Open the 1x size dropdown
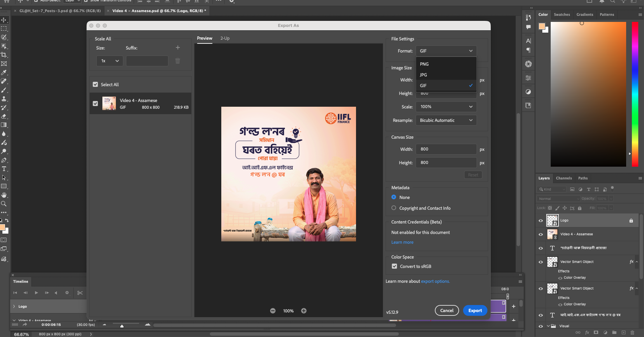 [110, 61]
